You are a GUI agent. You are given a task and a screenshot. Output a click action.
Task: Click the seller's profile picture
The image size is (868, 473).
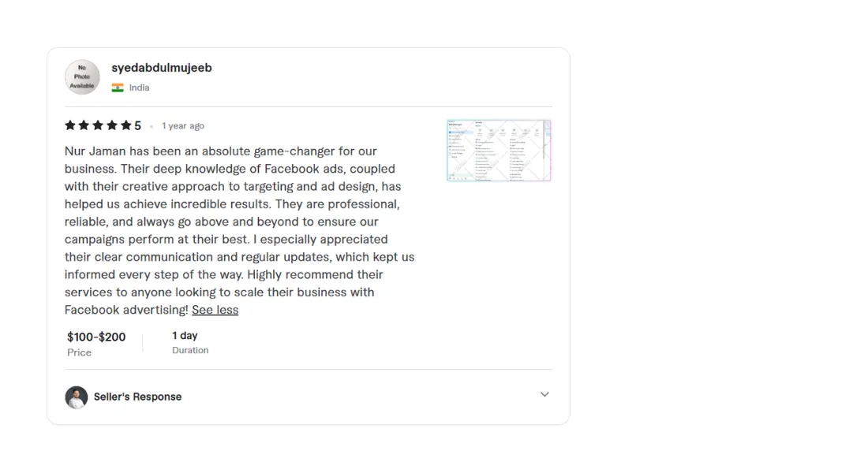click(77, 397)
